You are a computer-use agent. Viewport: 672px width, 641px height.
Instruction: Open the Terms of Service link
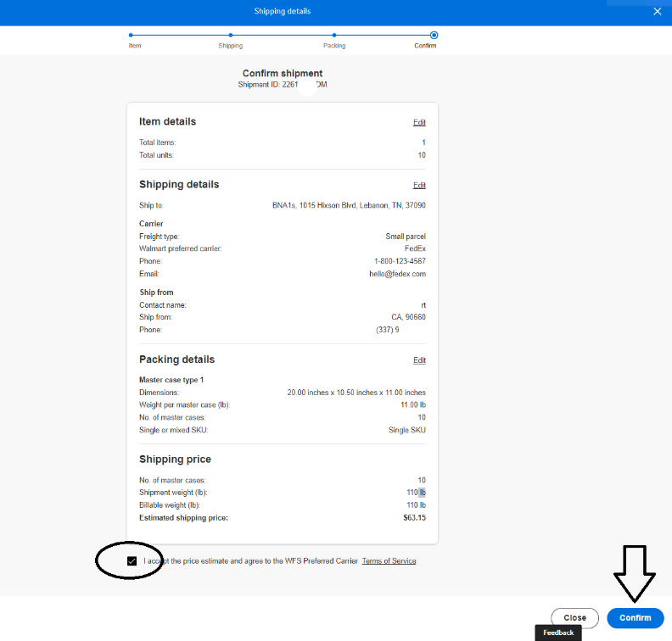(x=389, y=561)
